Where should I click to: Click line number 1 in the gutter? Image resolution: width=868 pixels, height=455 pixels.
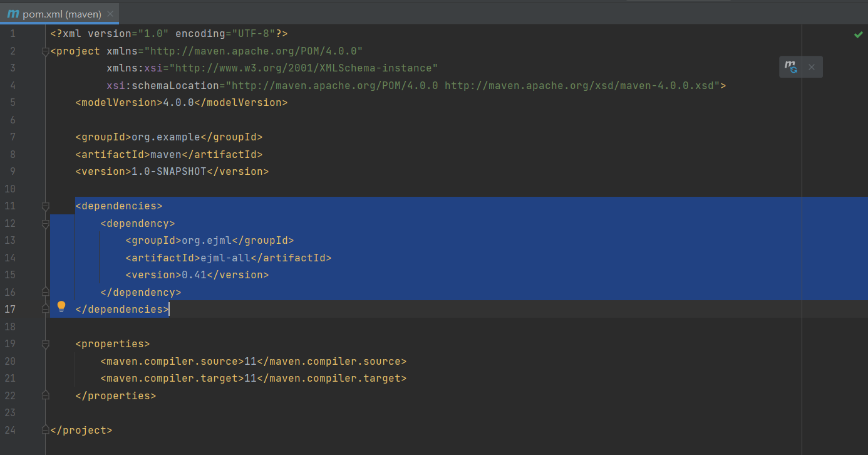point(13,33)
